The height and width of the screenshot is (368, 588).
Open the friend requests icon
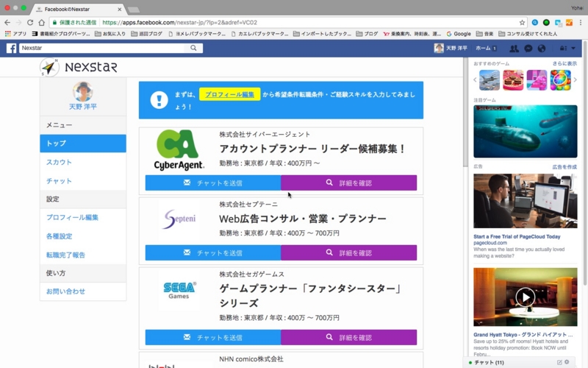tap(514, 49)
